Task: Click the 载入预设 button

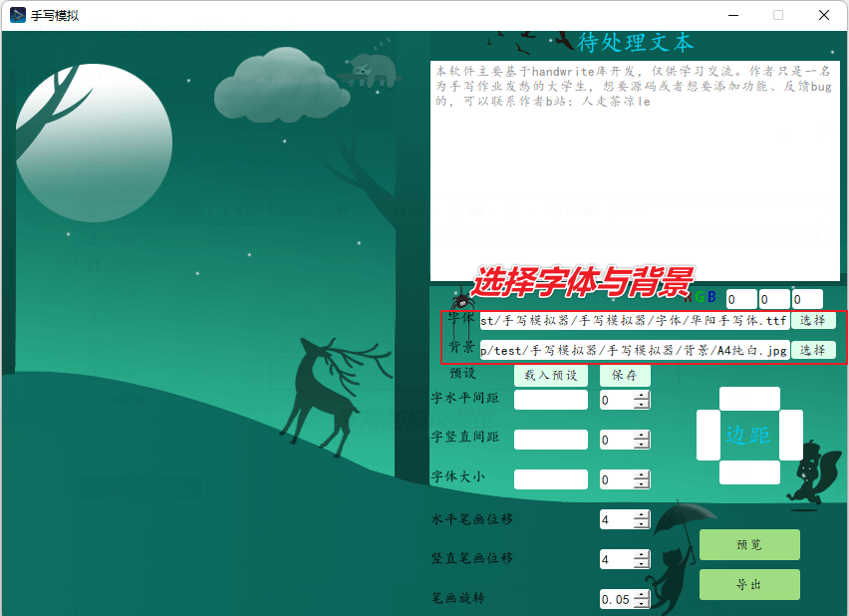Action: click(550, 375)
